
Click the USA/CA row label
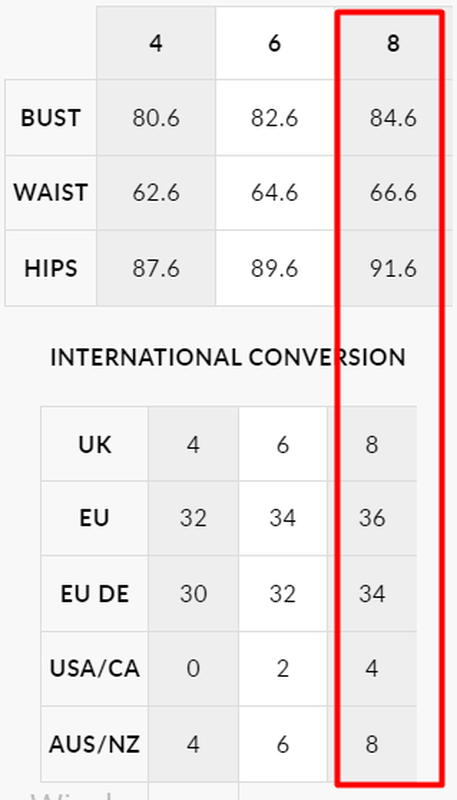click(x=94, y=668)
